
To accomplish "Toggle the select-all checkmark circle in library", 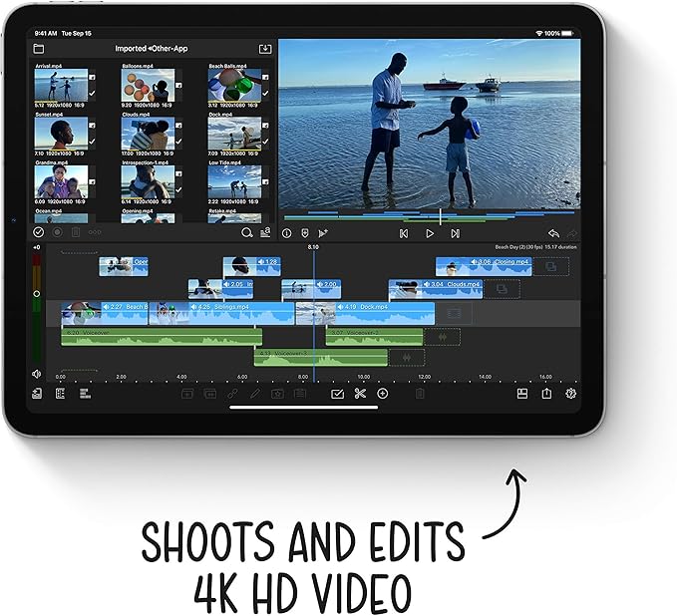I will 39,233.
